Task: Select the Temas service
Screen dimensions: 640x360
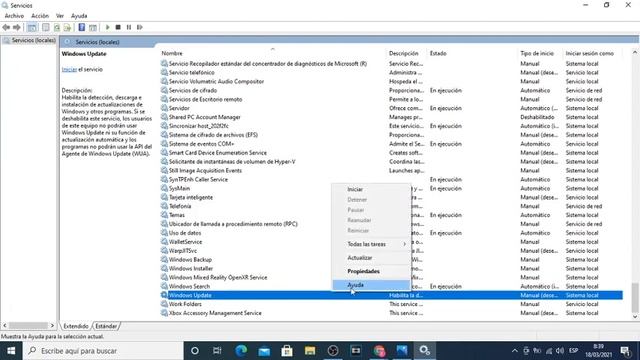Action: (x=177, y=215)
